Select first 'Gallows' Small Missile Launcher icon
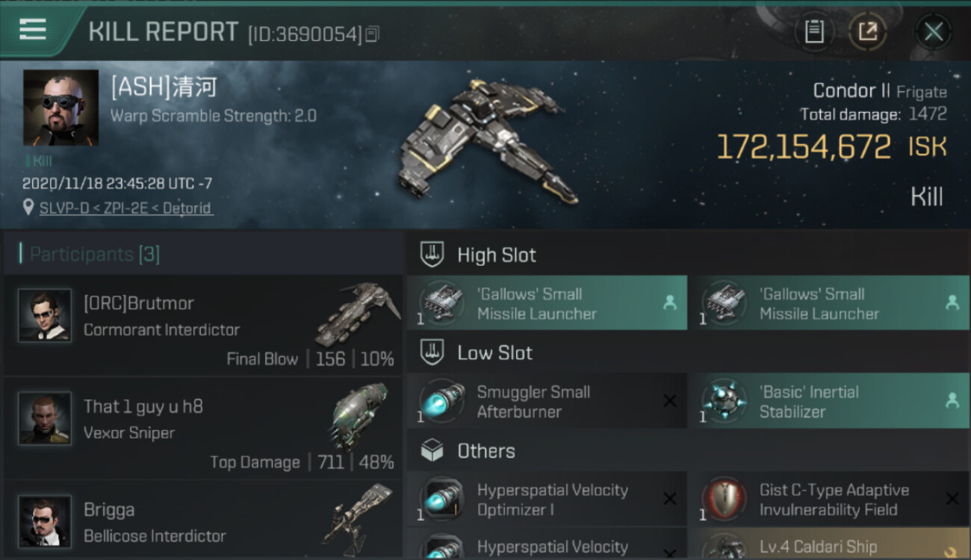 point(441,303)
